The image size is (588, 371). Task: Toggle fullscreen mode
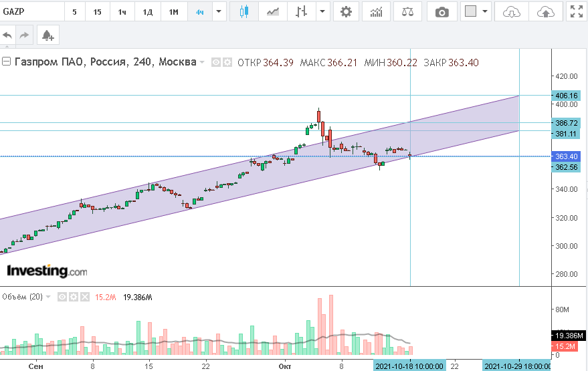point(577,11)
